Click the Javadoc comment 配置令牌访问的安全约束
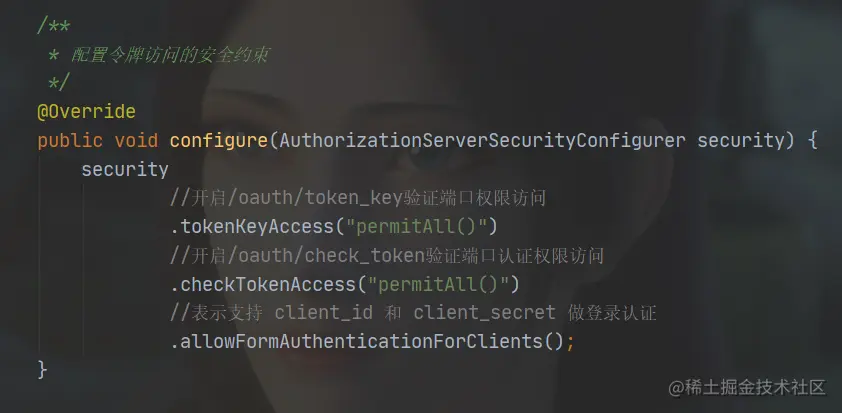Screen dimensions: 842x413 (170, 54)
